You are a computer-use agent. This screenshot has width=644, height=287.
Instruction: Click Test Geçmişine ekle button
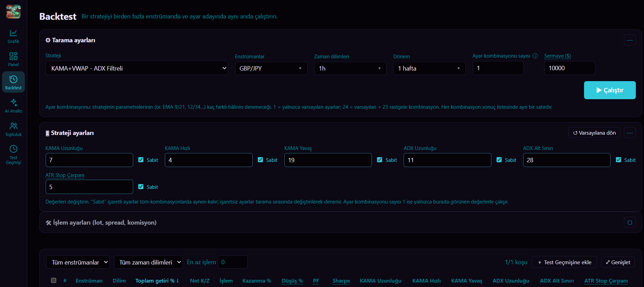point(564,262)
